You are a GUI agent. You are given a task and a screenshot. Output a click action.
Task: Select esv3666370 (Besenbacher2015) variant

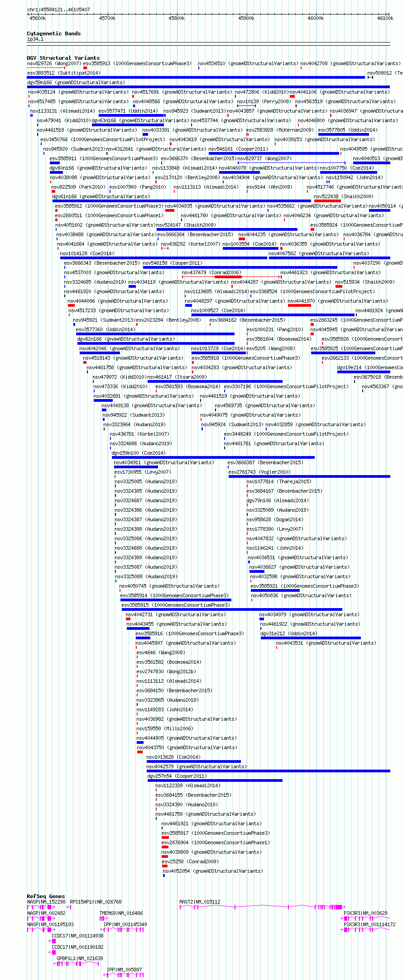point(199,158)
